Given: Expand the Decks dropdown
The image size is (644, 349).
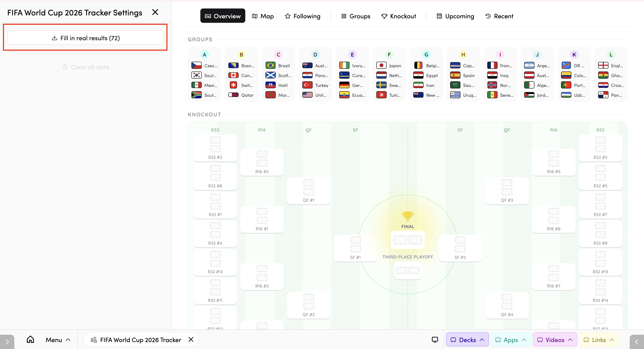Looking at the screenshot, I should tap(468, 340).
